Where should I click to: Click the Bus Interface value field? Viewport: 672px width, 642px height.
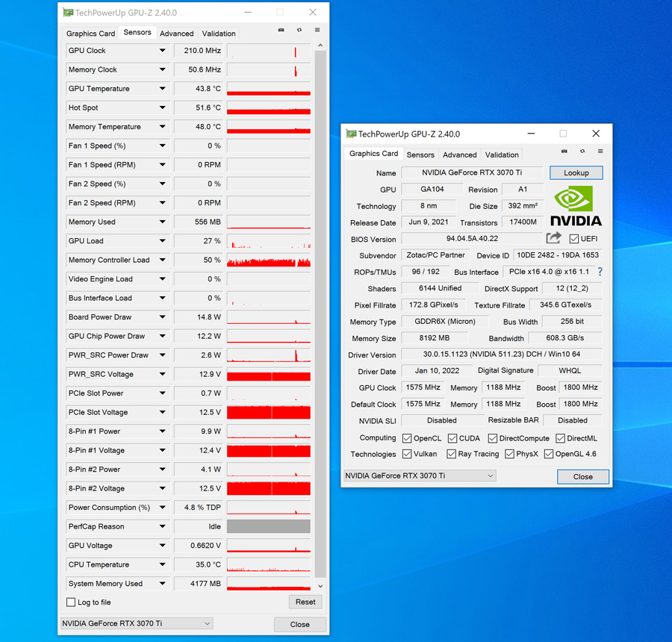(549, 272)
